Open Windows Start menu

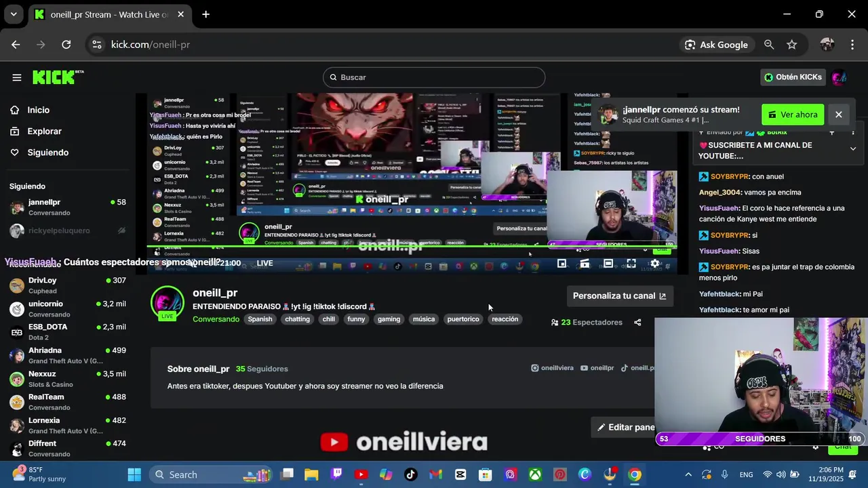[134, 474]
